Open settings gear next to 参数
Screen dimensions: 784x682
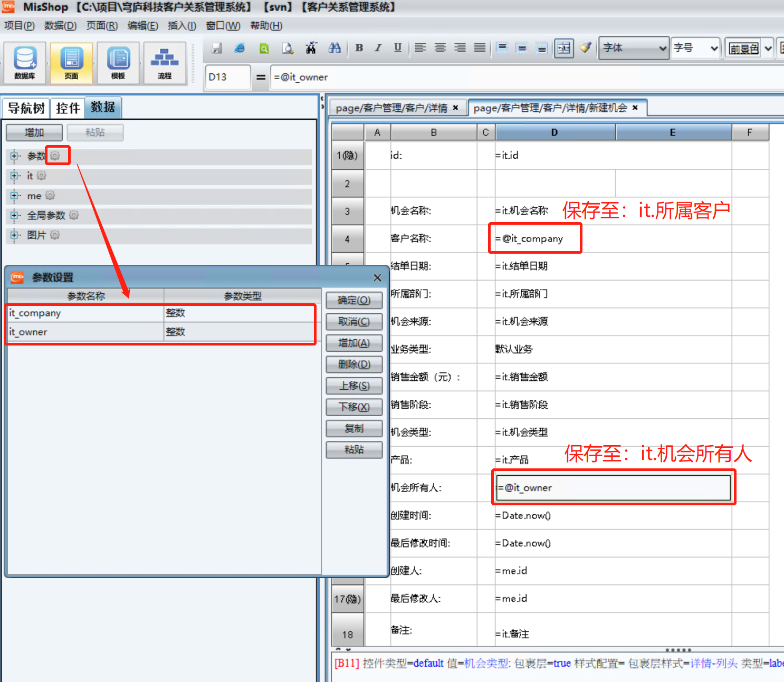55,156
